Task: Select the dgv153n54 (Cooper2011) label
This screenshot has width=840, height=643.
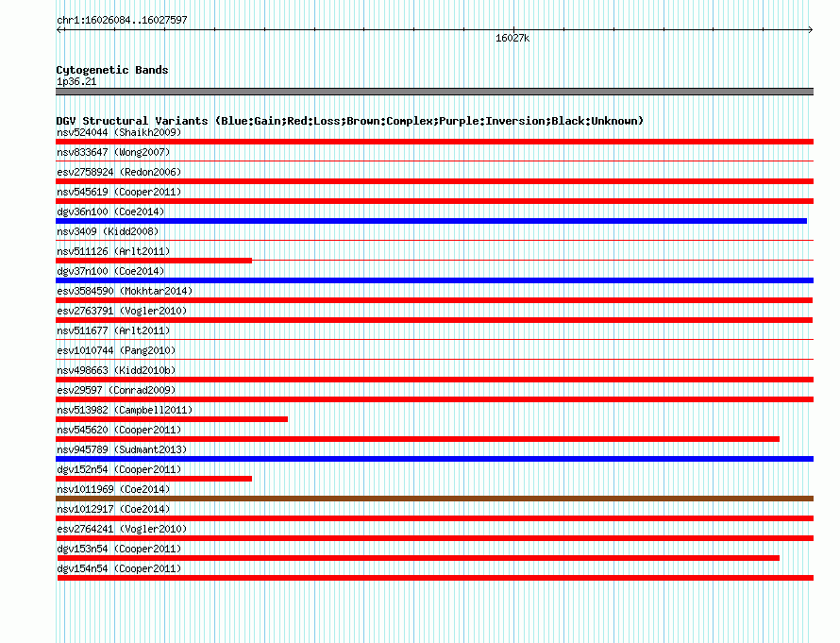Action: tap(119, 549)
